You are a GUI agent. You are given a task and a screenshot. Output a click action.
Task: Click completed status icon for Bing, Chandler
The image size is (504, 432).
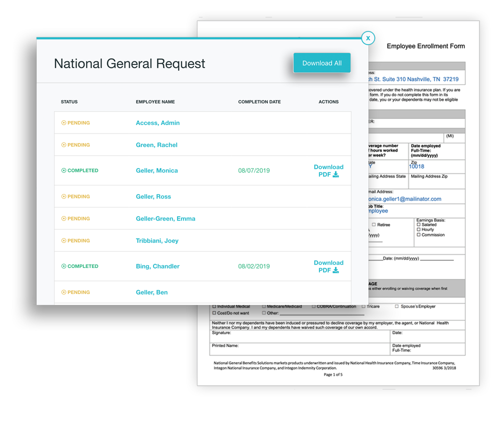[63, 266]
